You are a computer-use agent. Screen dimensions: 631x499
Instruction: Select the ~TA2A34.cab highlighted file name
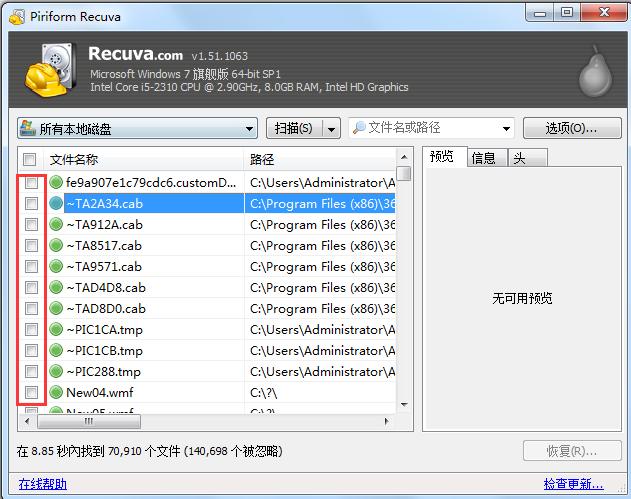(105, 204)
